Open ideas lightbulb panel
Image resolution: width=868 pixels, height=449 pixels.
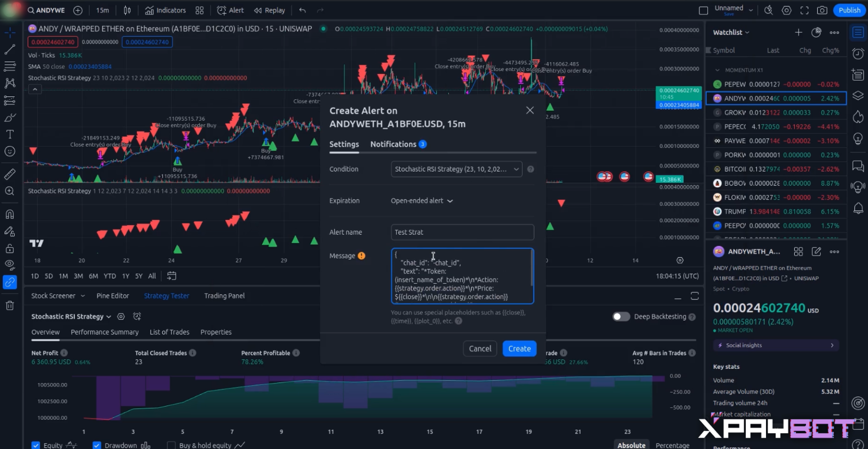[x=858, y=138]
